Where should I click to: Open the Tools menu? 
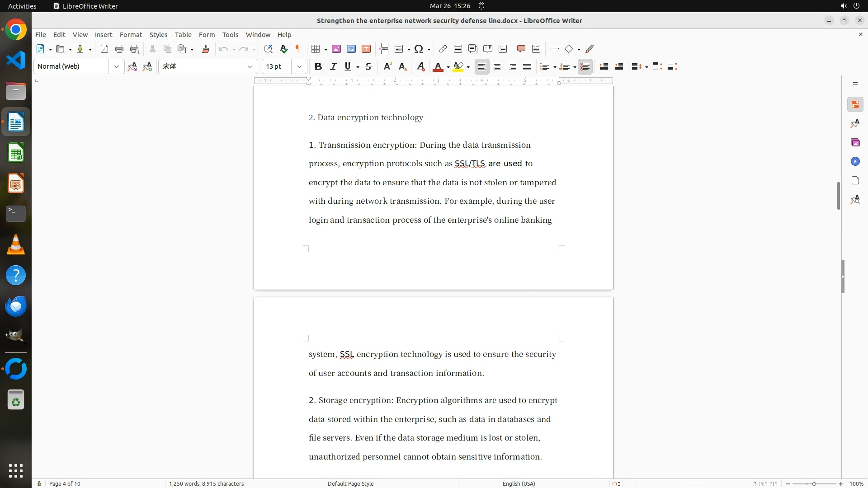[x=230, y=34]
